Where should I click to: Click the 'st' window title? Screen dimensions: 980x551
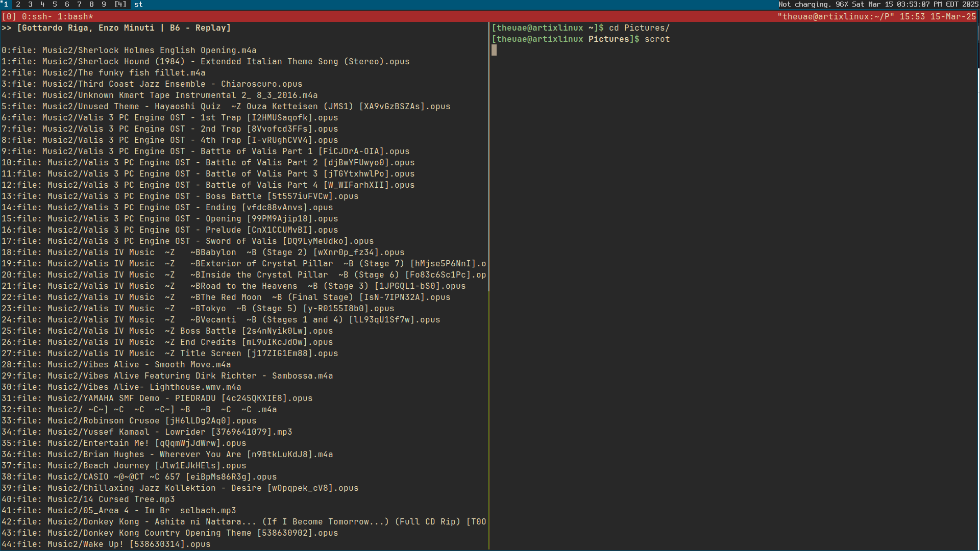[138, 5]
